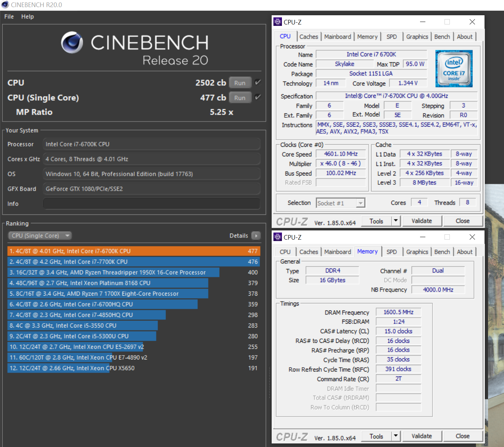504x447 pixels.
Task: Open Graphics tab in bottom CPU-Z
Action: click(x=417, y=252)
